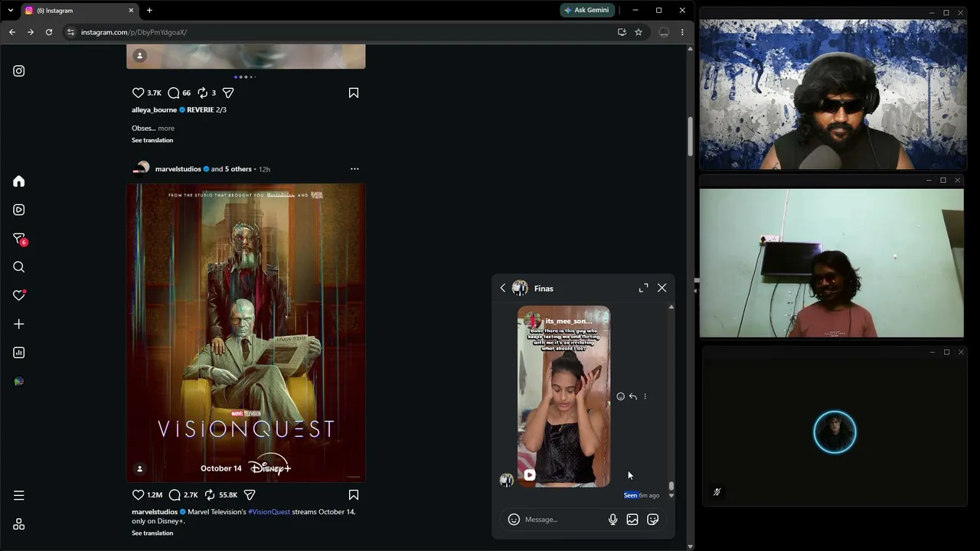980x551 pixels.
Task: Click See translation under alleya_bourne caption
Action: point(152,140)
